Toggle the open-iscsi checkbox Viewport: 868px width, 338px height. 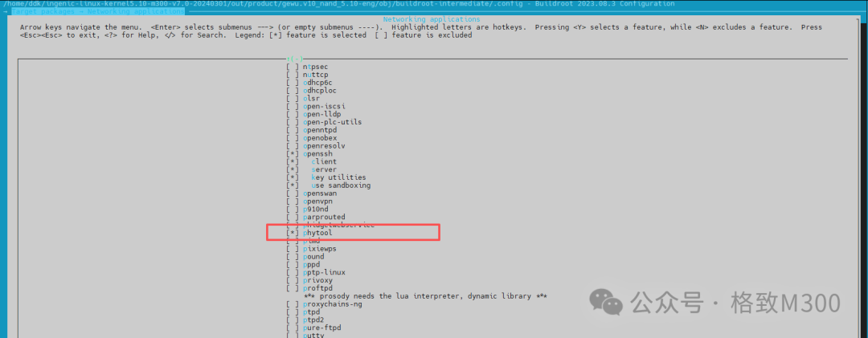pyautogui.click(x=293, y=106)
